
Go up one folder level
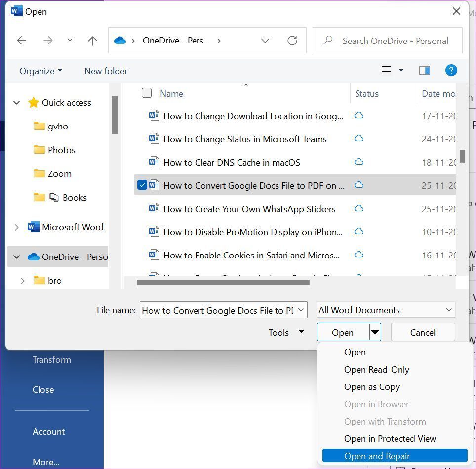93,41
